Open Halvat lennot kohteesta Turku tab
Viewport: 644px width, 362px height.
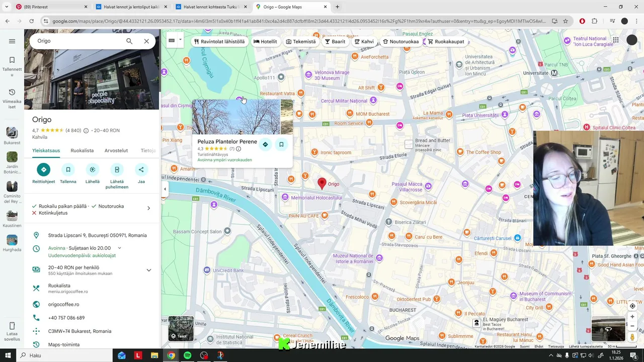[210, 7]
